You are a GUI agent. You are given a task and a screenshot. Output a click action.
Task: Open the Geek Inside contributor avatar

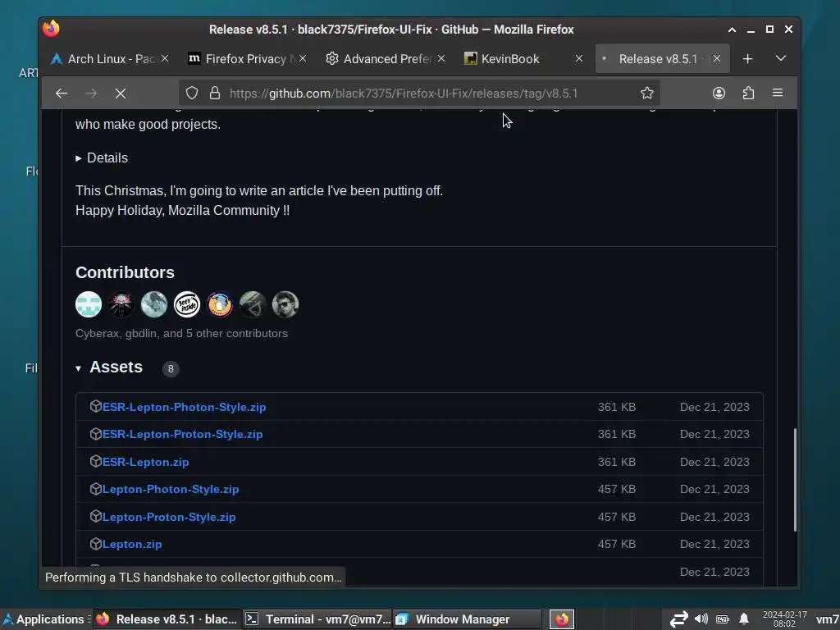(187, 305)
